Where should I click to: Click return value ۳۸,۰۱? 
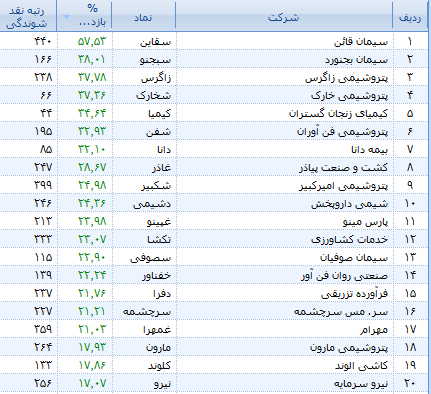point(92,60)
